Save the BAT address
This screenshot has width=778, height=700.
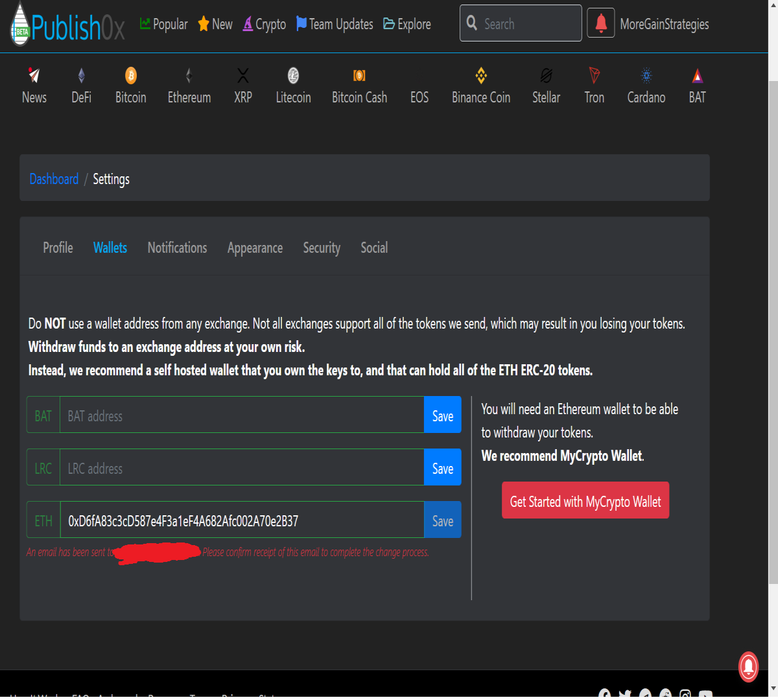point(443,415)
